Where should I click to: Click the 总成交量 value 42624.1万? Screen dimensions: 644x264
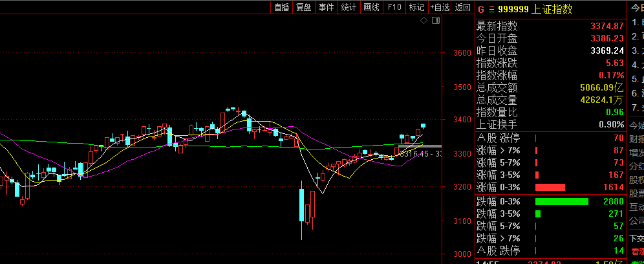point(602,100)
